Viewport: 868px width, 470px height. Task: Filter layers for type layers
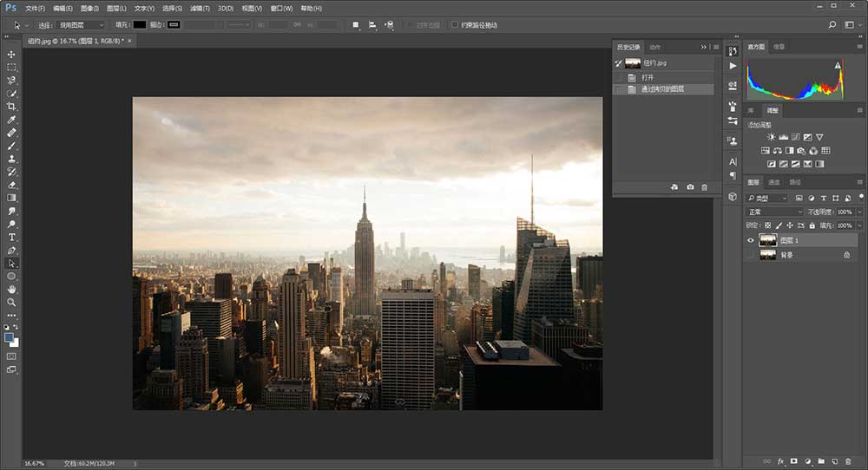point(823,198)
